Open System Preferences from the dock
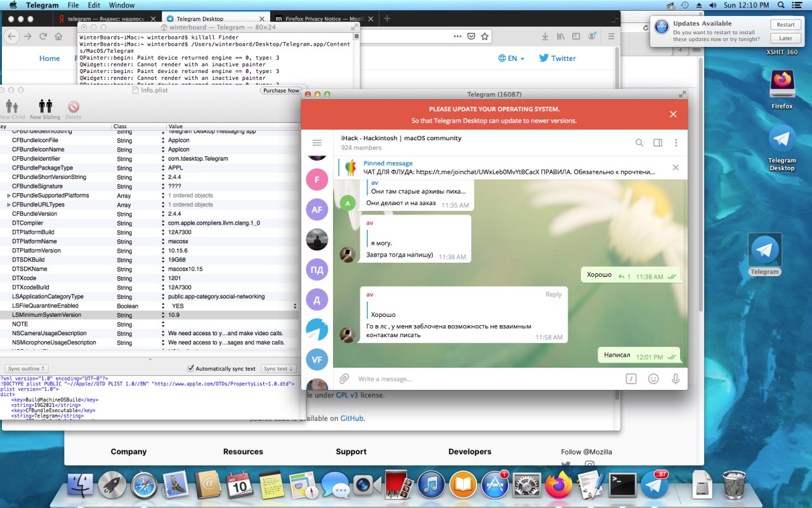The width and height of the screenshot is (812, 508). (x=526, y=485)
